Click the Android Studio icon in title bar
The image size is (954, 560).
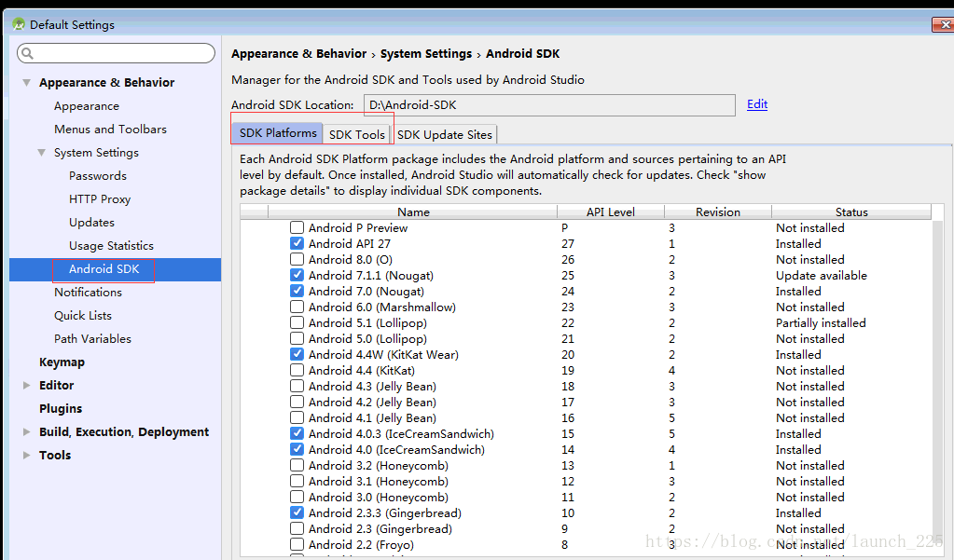[x=19, y=24]
